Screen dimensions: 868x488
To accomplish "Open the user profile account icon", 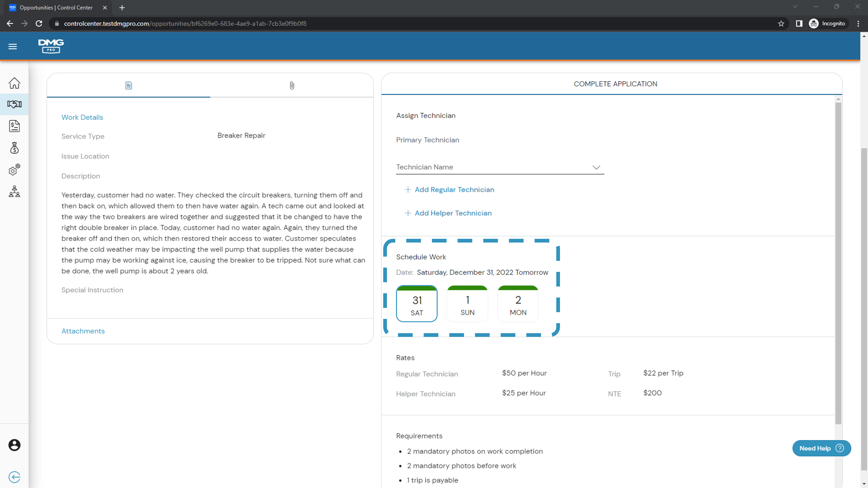I will pyautogui.click(x=14, y=445).
